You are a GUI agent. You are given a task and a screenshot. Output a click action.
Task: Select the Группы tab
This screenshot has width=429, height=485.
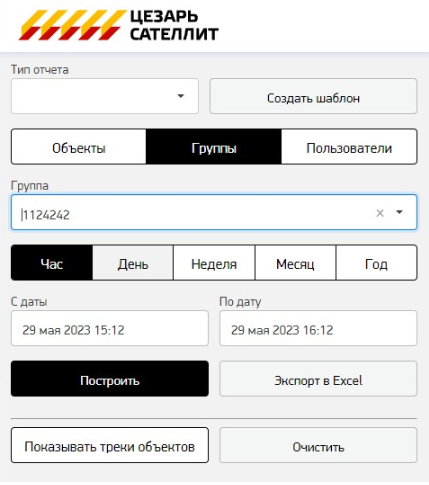point(214,147)
